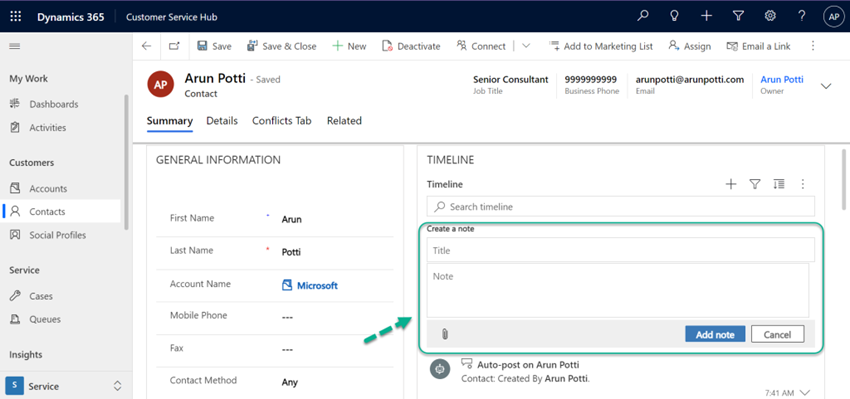Click the timeline sort order icon
This screenshot has height=399, width=850.
[x=779, y=184]
